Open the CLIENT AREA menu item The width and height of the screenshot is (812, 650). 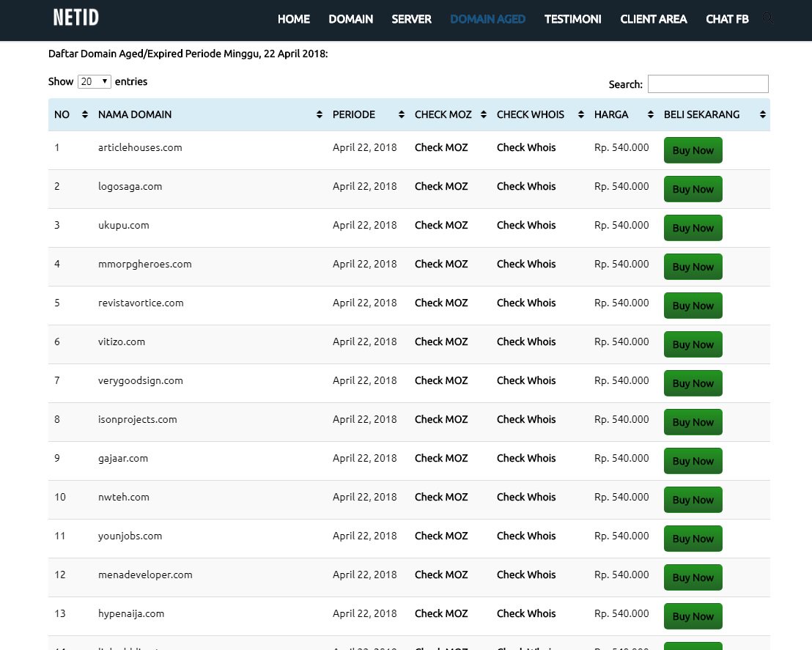click(654, 19)
